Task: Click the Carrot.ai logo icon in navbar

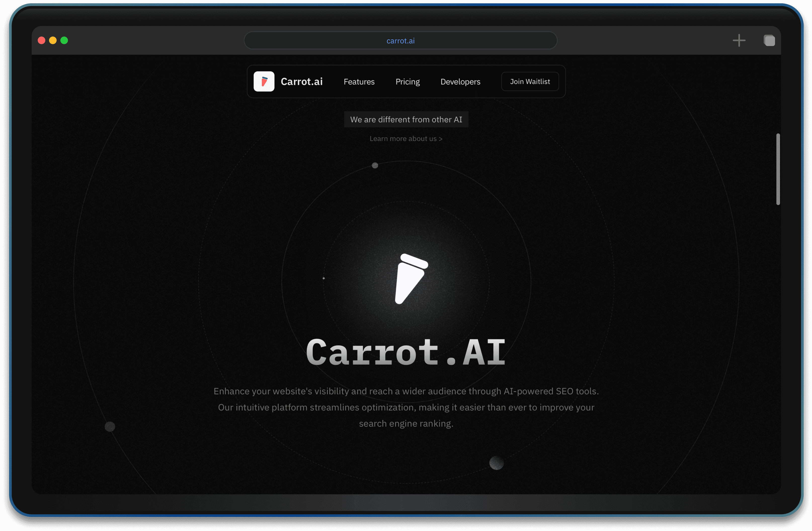Action: click(264, 81)
